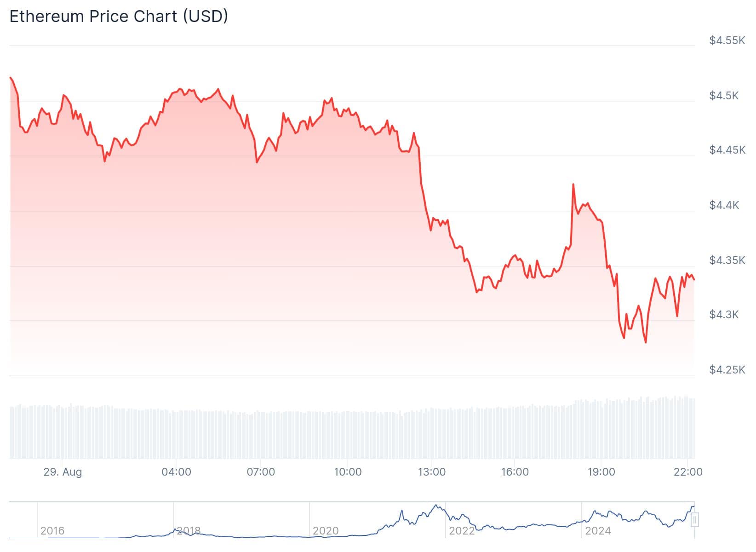Click the 2020 label in the navigator
756x552 pixels.
point(326,531)
